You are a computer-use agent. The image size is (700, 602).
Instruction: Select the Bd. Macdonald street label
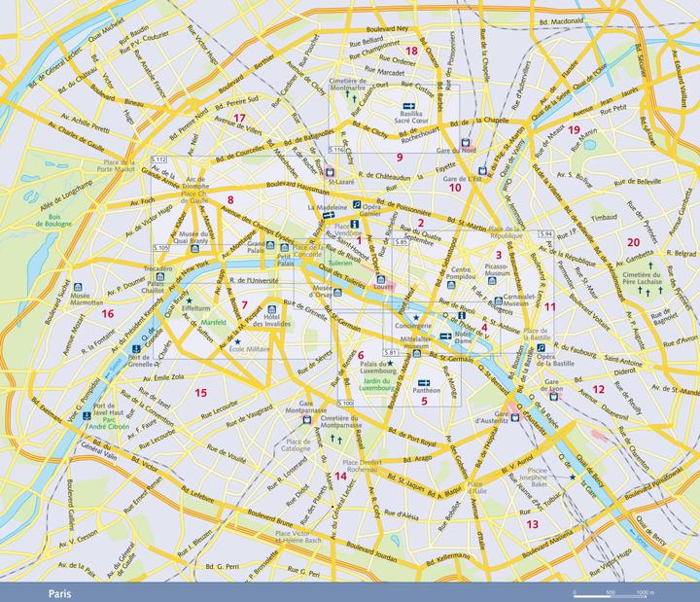tap(561, 21)
